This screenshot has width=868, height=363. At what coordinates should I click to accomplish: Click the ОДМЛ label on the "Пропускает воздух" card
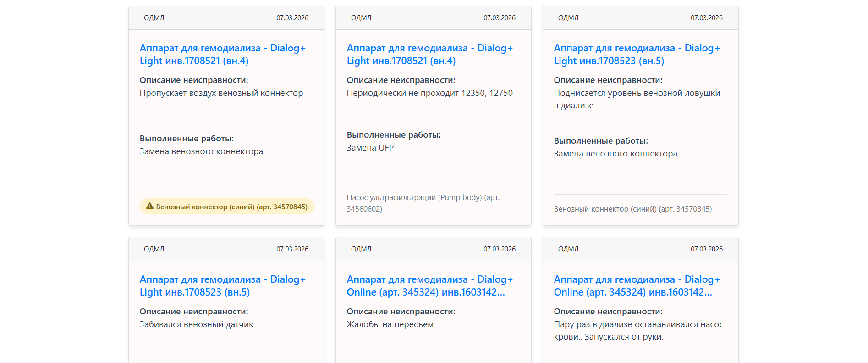coord(154,18)
